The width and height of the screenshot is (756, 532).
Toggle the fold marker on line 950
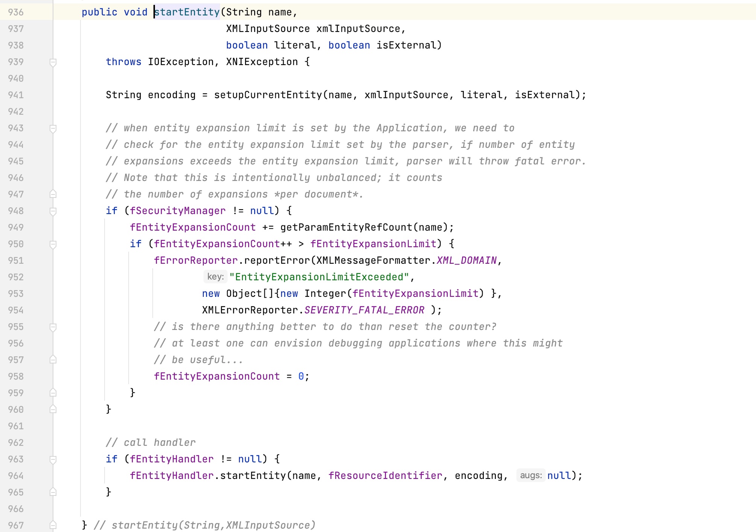click(53, 244)
